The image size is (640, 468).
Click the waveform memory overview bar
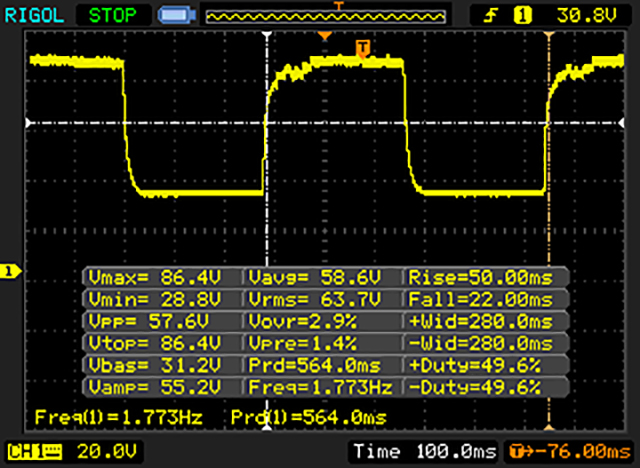coord(326,17)
